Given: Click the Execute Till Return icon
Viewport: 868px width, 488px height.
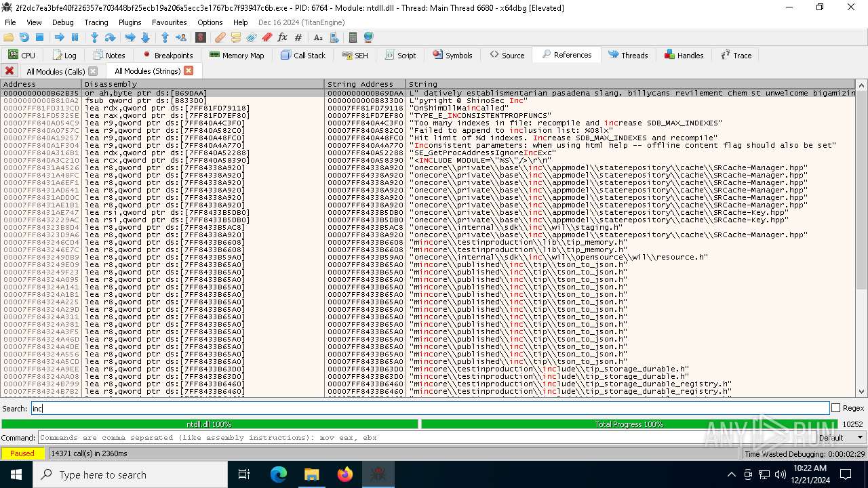Looking at the screenshot, I should [165, 37].
